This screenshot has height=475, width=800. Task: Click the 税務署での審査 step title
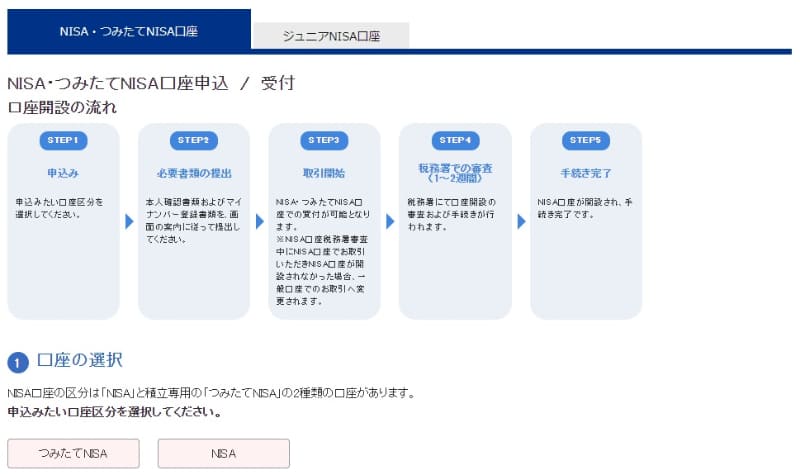(x=455, y=173)
